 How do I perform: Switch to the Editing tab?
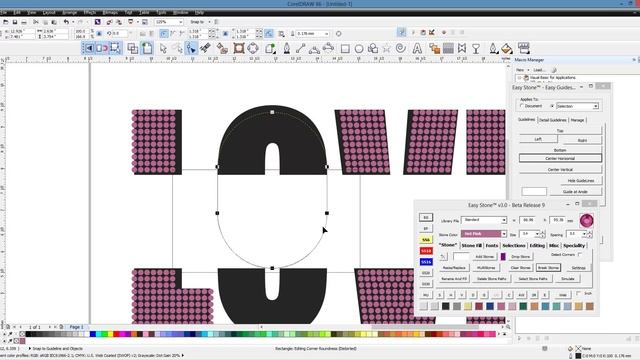(x=537, y=245)
